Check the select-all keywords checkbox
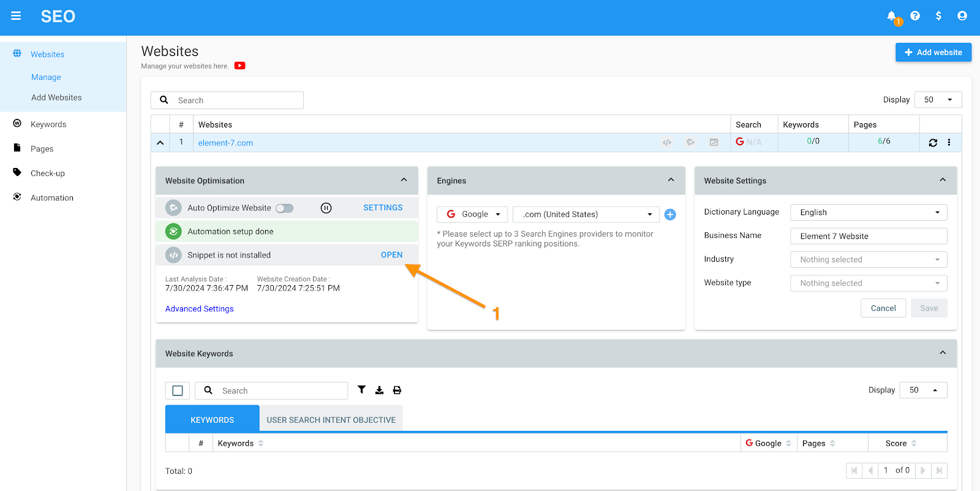 pos(178,391)
